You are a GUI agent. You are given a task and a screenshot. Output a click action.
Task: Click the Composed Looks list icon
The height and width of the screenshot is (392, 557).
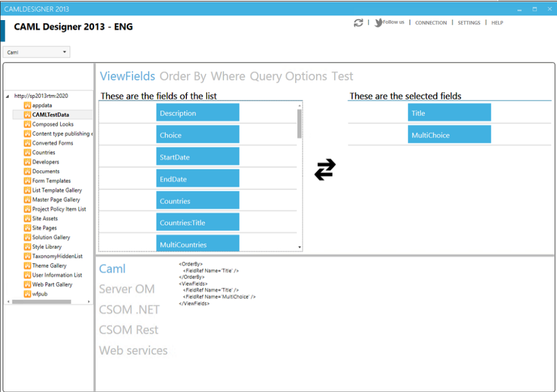[27, 124]
